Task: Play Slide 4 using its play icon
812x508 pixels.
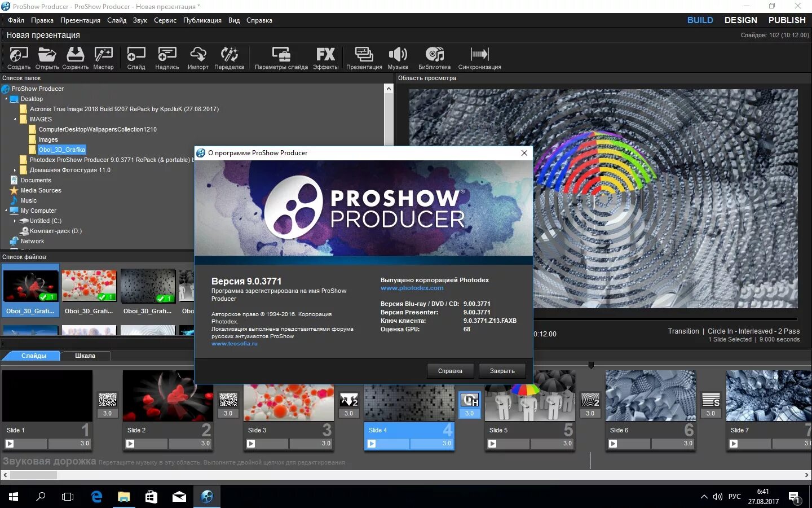Action: point(372,444)
